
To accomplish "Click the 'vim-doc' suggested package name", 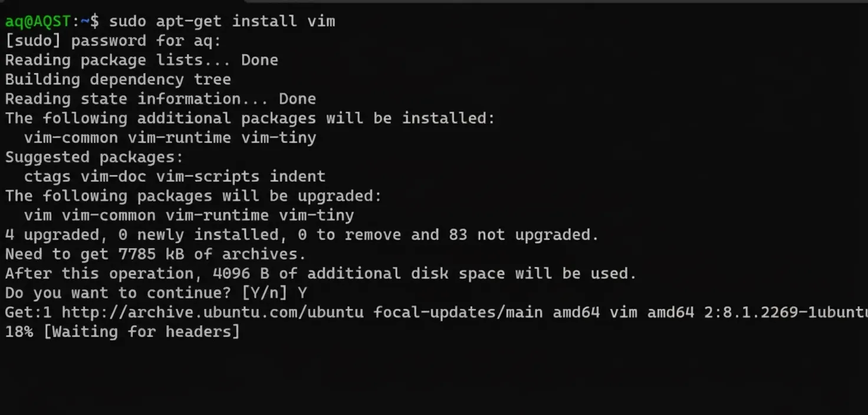I will [x=113, y=177].
